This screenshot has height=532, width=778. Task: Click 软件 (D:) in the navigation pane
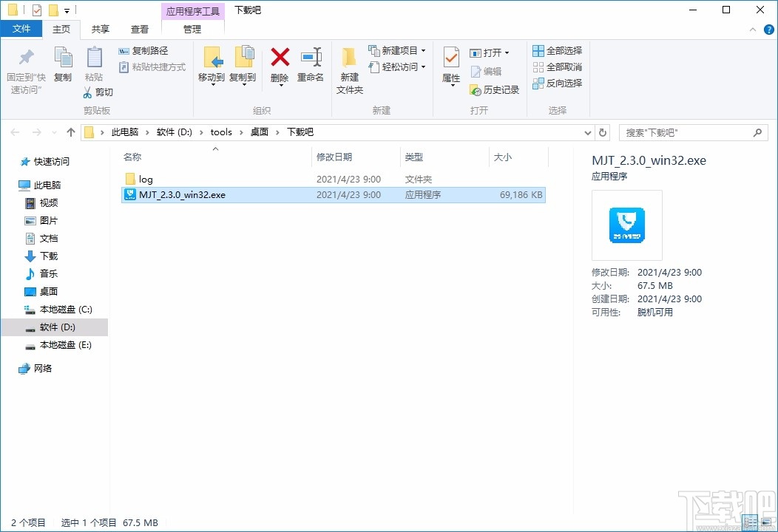click(x=57, y=327)
